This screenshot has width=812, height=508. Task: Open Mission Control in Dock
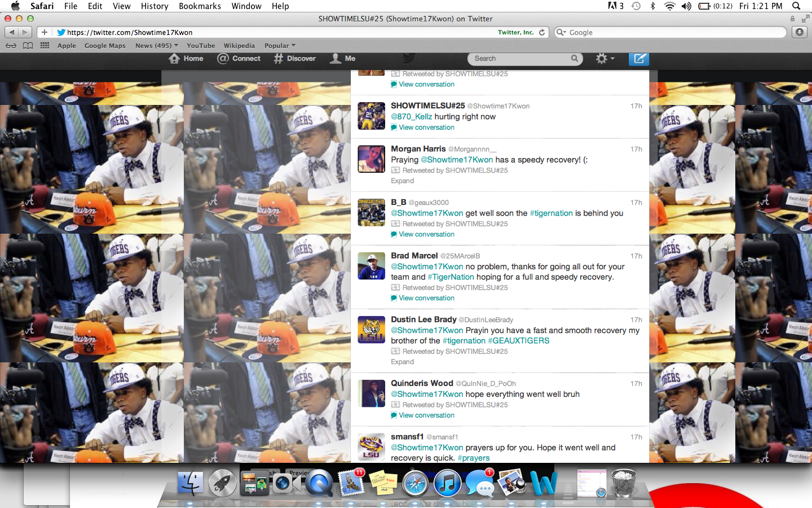254,484
